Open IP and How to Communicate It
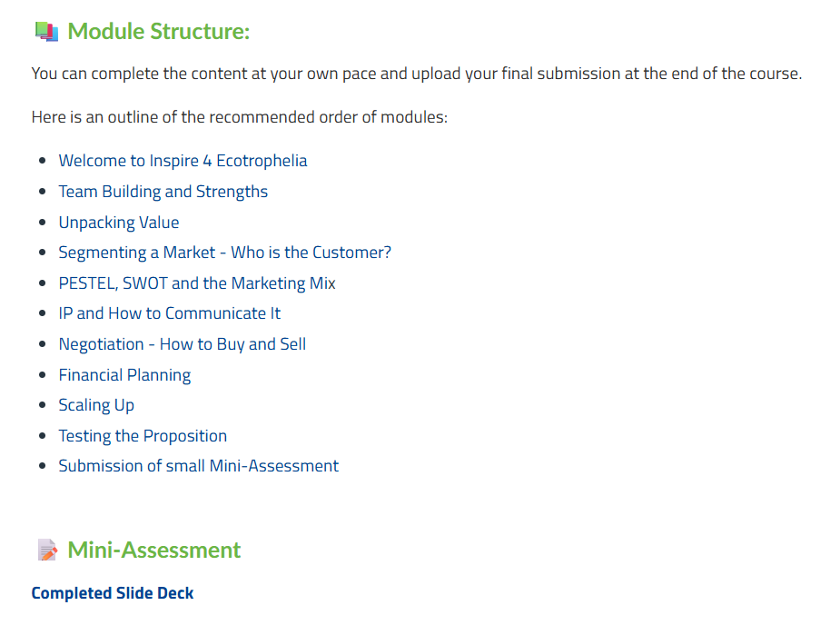The width and height of the screenshot is (840, 625). (169, 313)
